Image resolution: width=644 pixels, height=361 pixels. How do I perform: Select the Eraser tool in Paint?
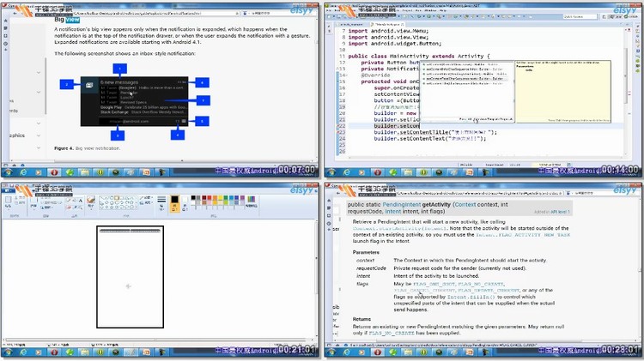coord(68,208)
